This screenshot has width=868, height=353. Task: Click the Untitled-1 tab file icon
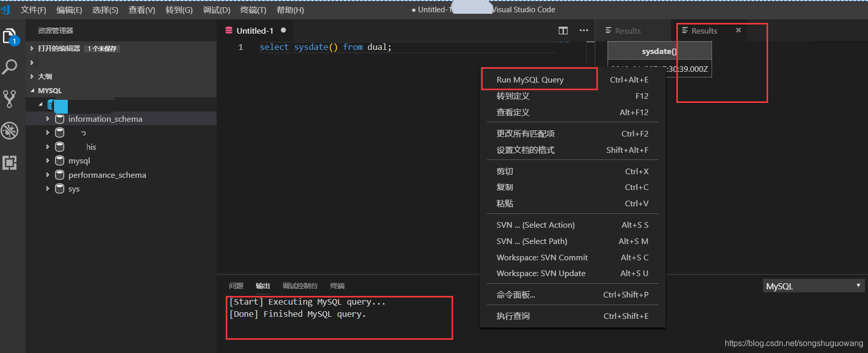[x=229, y=31]
